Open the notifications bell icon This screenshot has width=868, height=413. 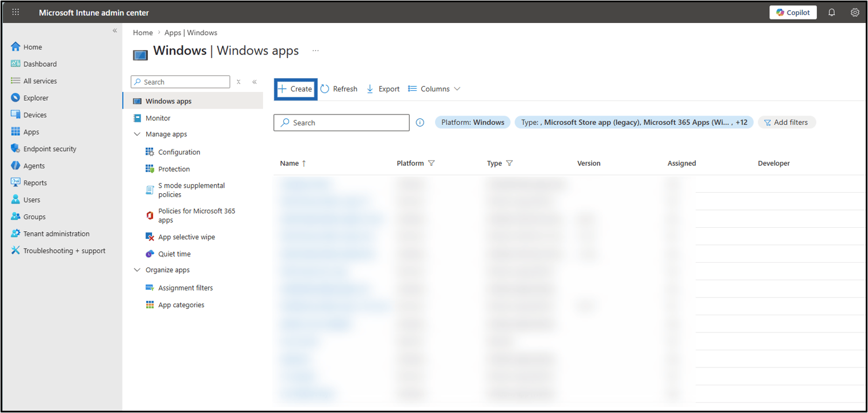tap(832, 12)
